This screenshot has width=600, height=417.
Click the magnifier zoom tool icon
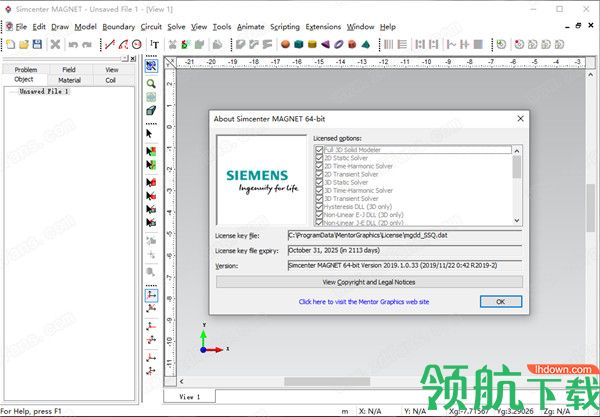(x=151, y=83)
